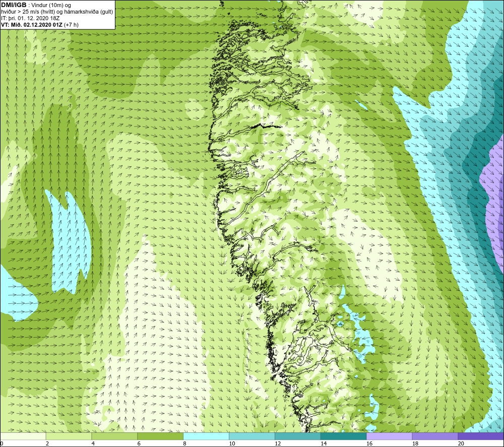This screenshot has width=504, height=447.
Task: Click the 12–14 m/s teal legend swatch
Action: (x=298, y=436)
